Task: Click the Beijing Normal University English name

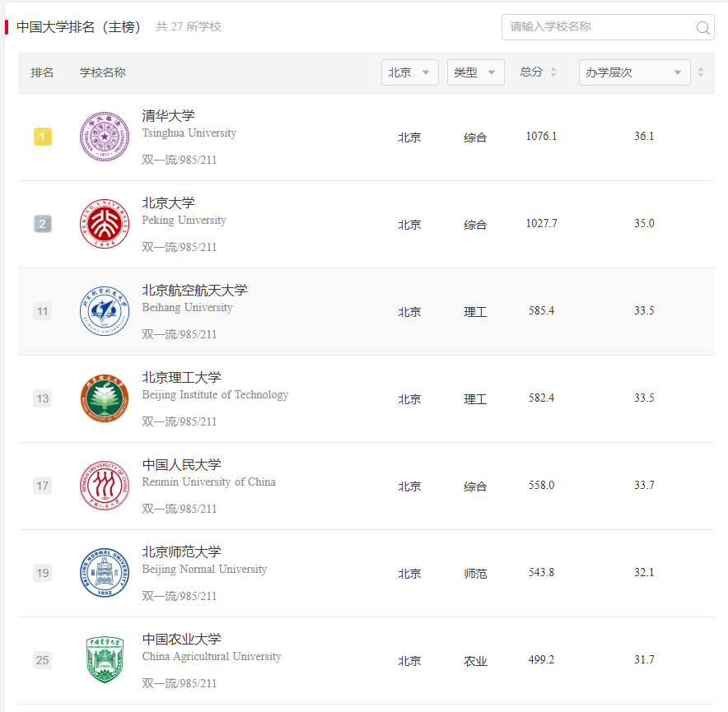Action: pyautogui.click(x=204, y=570)
